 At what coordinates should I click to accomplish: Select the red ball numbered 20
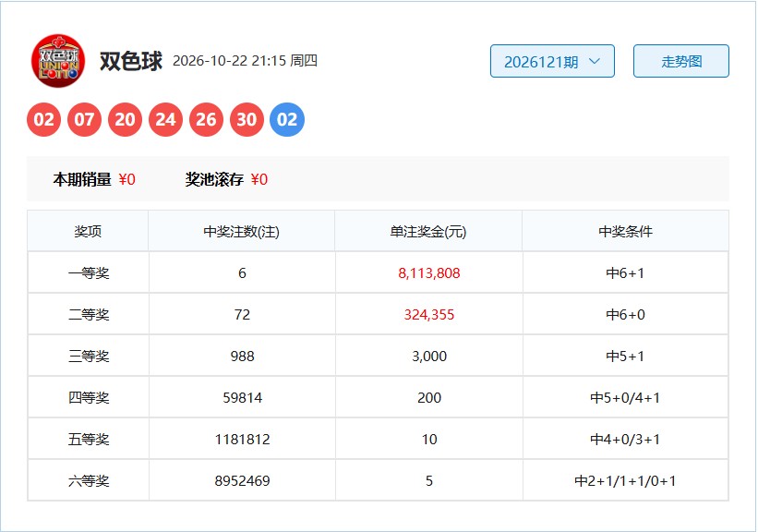126,119
